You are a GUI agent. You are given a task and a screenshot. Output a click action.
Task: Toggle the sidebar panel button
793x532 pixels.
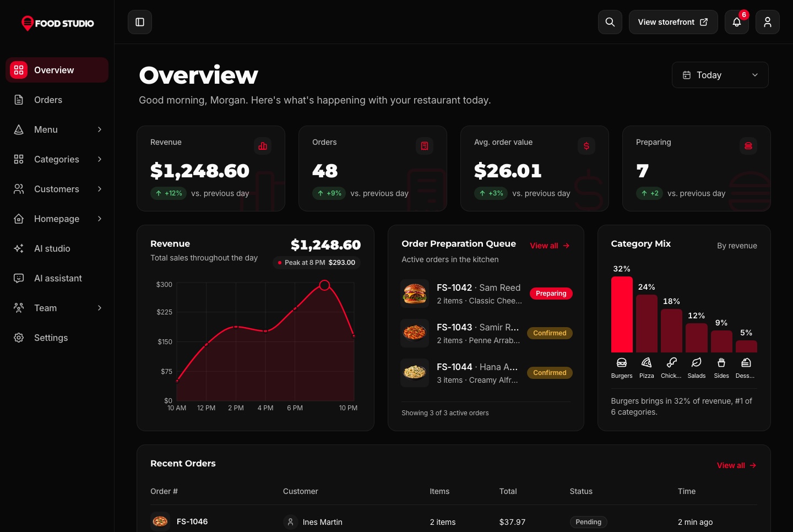coord(140,22)
